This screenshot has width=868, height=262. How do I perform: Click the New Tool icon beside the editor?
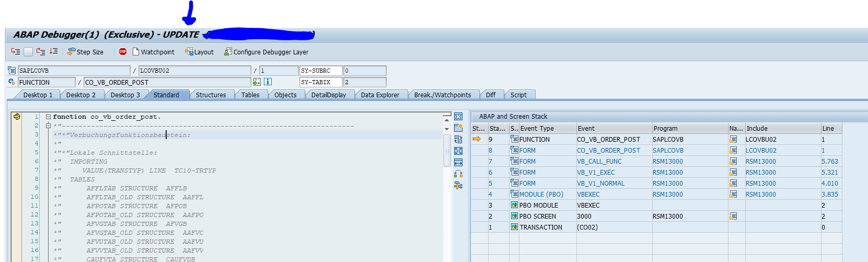click(x=458, y=128)
